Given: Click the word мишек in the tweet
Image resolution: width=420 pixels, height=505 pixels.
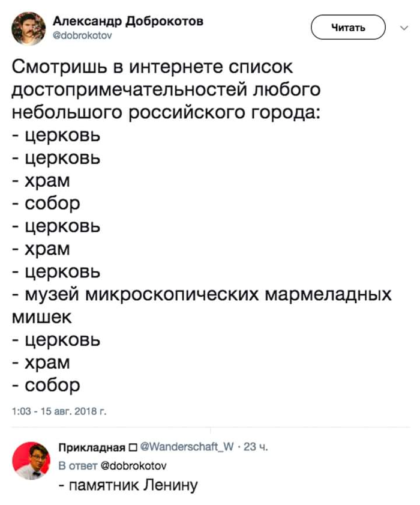Looking at the screenshot, I should tap(42, 317).
